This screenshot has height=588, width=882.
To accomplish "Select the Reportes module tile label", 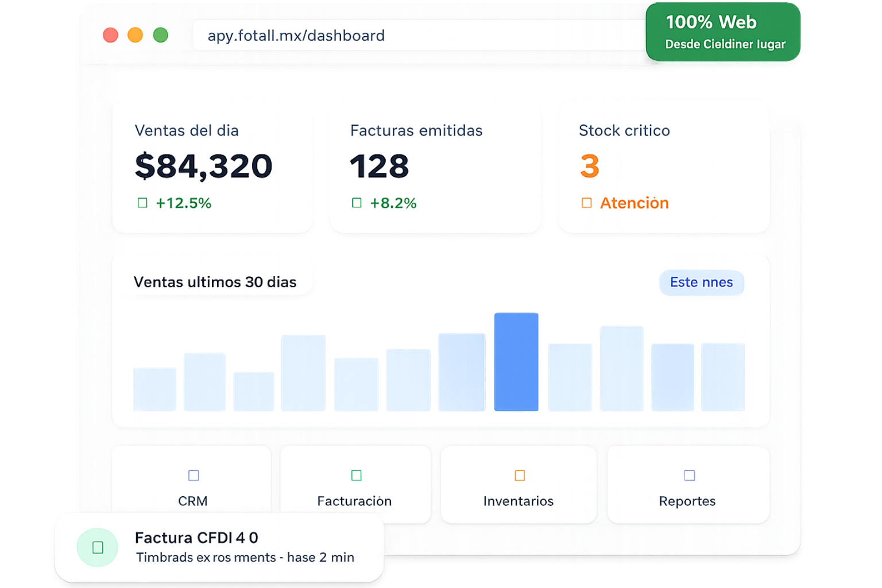I will pos(687,501).
